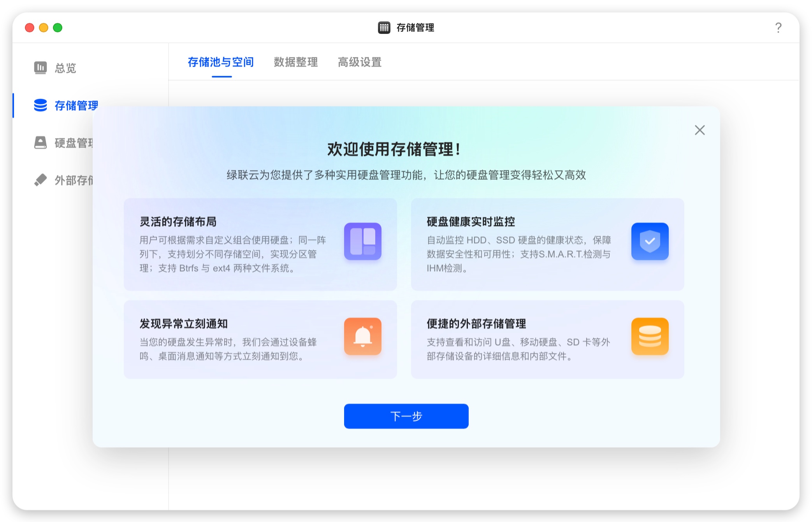Click the 发现异常立刻通知 card title
812x522 pixels.
(184, 324)
